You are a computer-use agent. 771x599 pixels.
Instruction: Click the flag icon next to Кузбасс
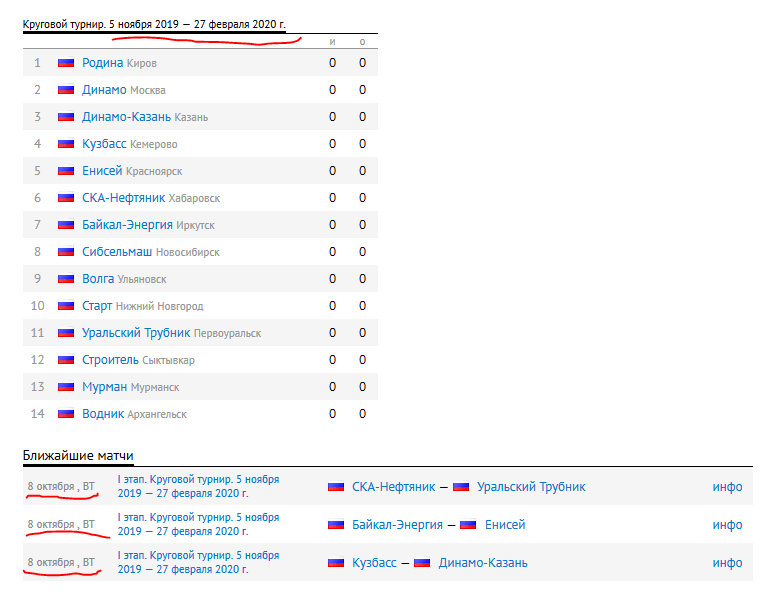click(x=66, y=144)
